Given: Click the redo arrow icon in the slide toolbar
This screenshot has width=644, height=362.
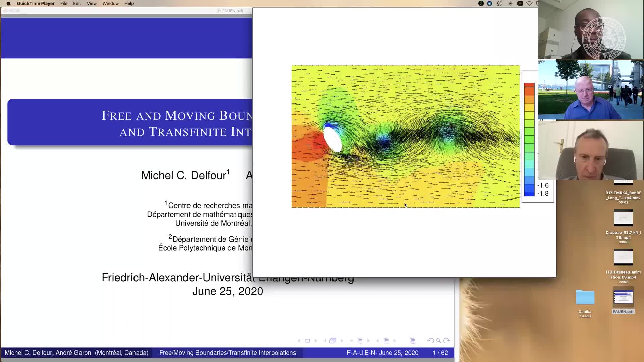Looking at the screenshot, I should tap(447, 340).
